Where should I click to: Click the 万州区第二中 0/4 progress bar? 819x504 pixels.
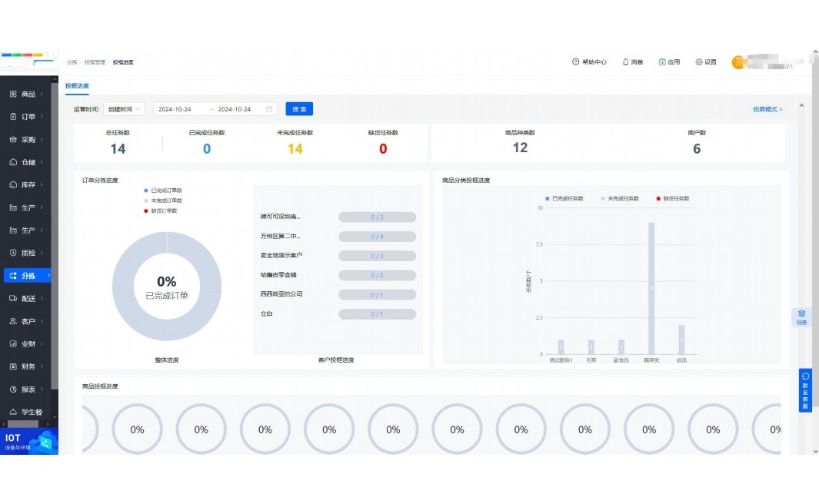point(377,237)
